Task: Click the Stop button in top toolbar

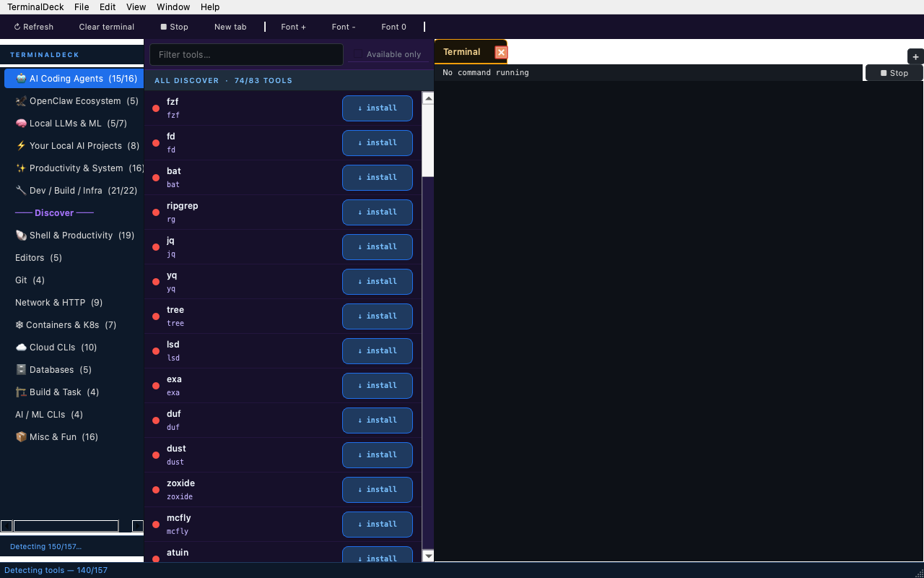Action: tap(175, 27)
